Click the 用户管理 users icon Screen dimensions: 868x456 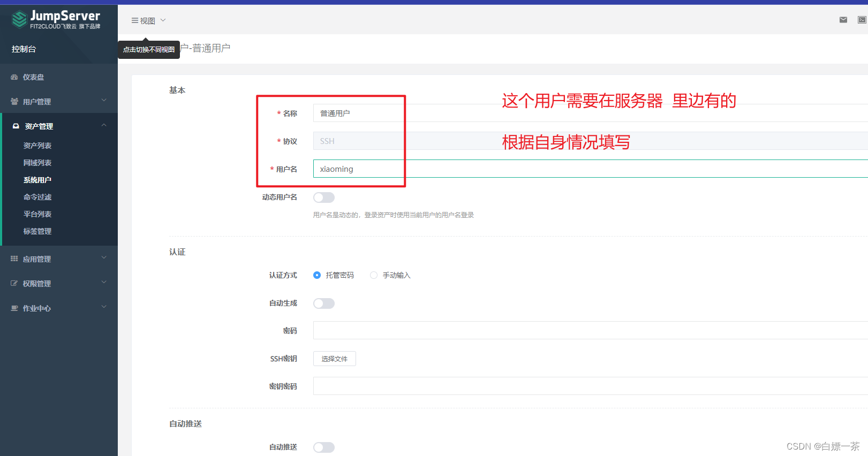(x=14, y=101)
